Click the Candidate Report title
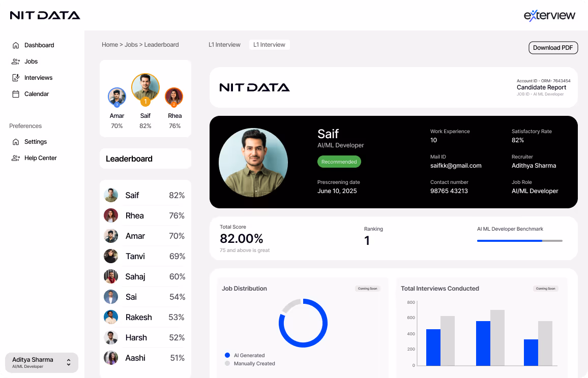 click(x=542, y=87)
